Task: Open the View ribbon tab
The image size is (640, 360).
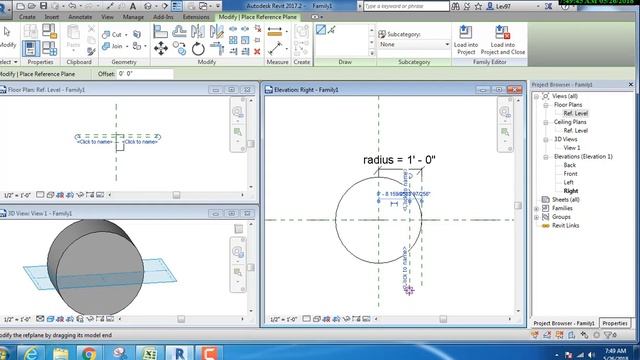Action: click(x=107, y=17)
